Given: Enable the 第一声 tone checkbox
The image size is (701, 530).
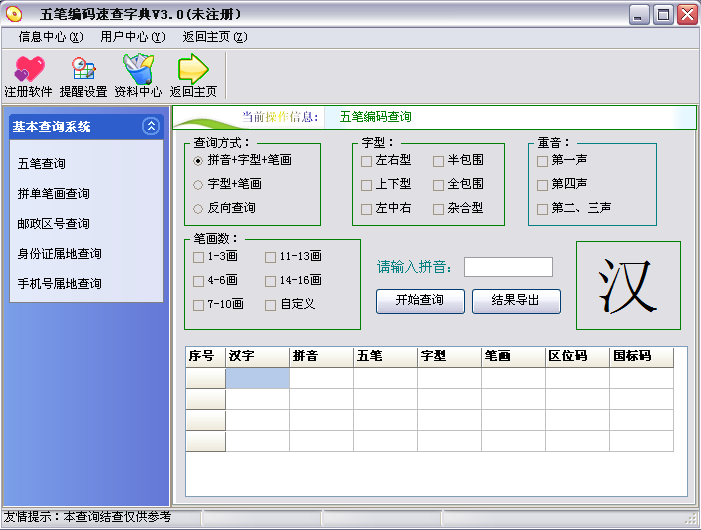Looking at the screenshot, I should pyautogui.click(x=542, y=161).
